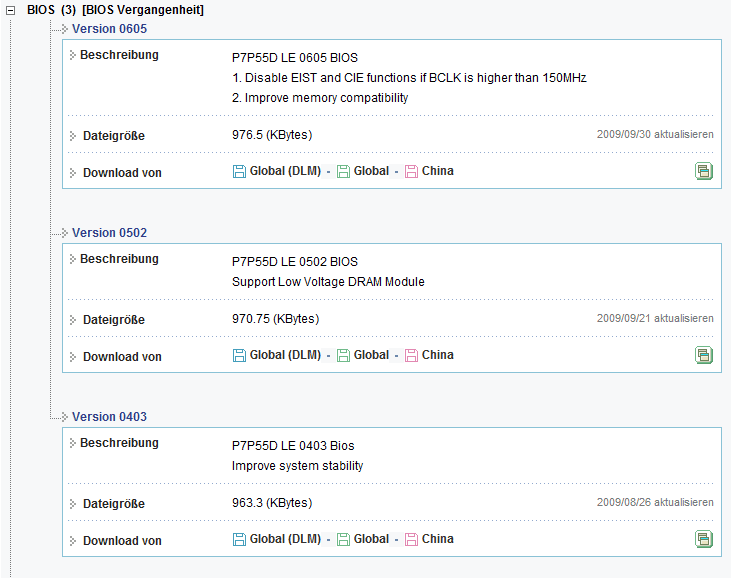
Task: Click blue disk icon in Version 0605 download row
Action: (239, 171)
